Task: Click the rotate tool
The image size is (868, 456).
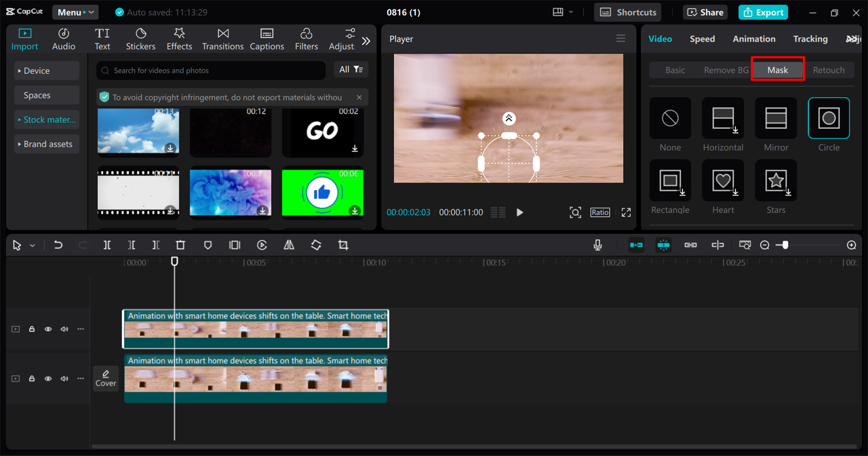Action: click(316, 245)
